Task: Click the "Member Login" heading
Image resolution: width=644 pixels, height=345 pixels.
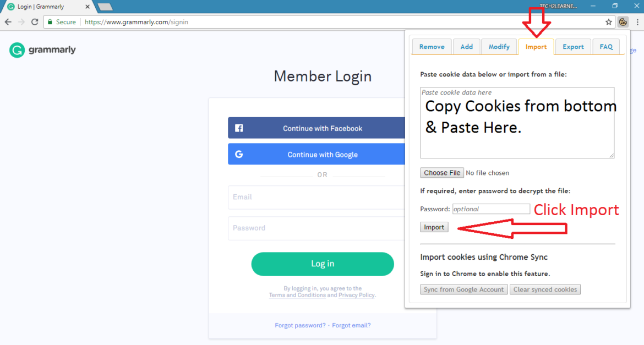Action: (323, 76)
